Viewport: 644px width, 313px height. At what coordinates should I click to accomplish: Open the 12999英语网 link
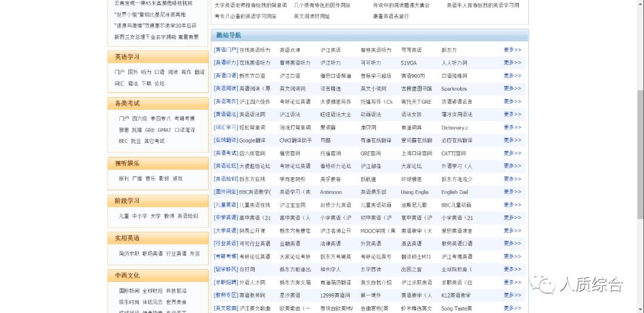[x=335, y=295]
